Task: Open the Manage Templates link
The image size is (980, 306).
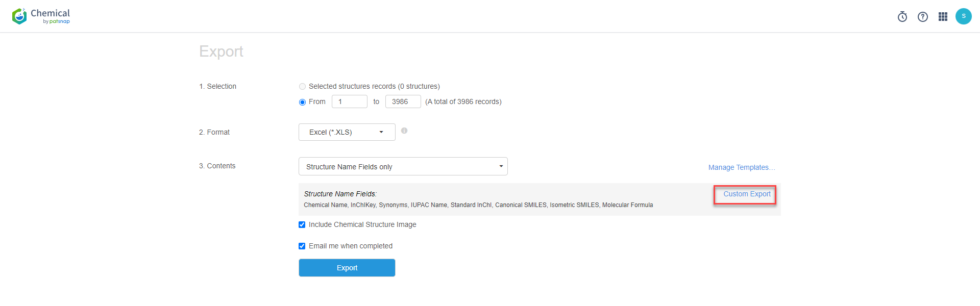Action: (741, 168)
